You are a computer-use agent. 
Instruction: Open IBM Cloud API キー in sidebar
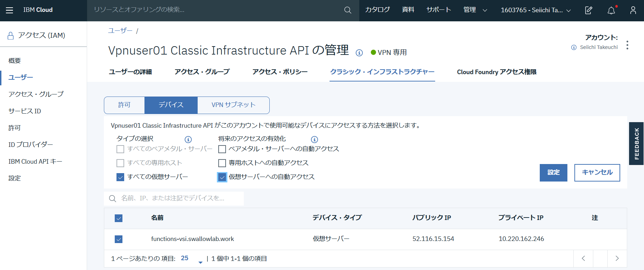35,162
